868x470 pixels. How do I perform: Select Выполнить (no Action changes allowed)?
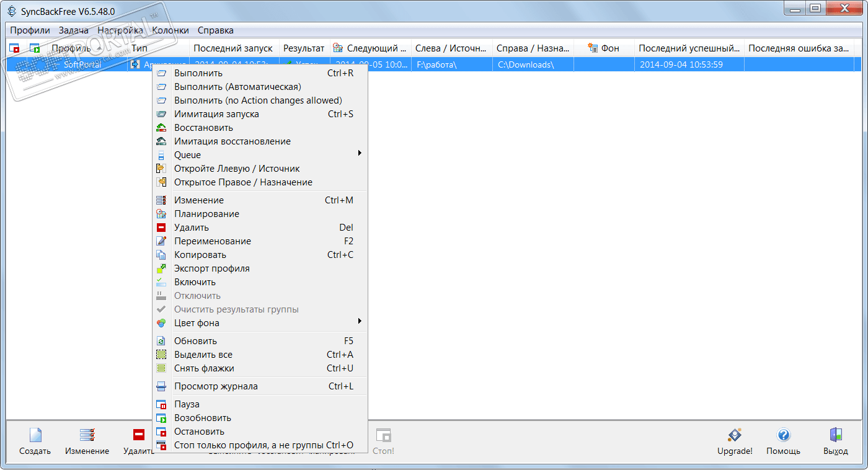point(260,100)
